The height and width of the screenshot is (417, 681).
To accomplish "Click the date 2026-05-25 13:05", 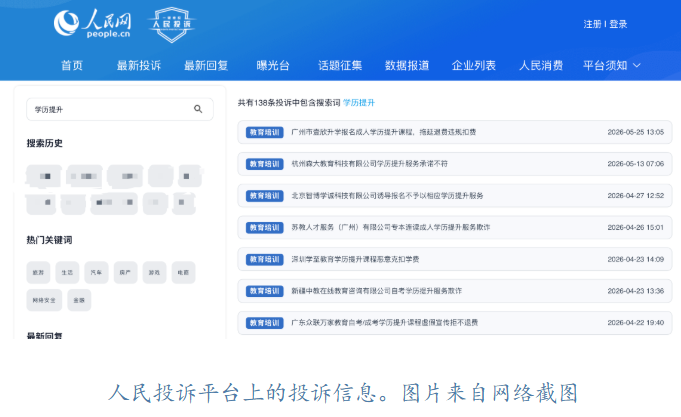I will (x=635, y=132).
